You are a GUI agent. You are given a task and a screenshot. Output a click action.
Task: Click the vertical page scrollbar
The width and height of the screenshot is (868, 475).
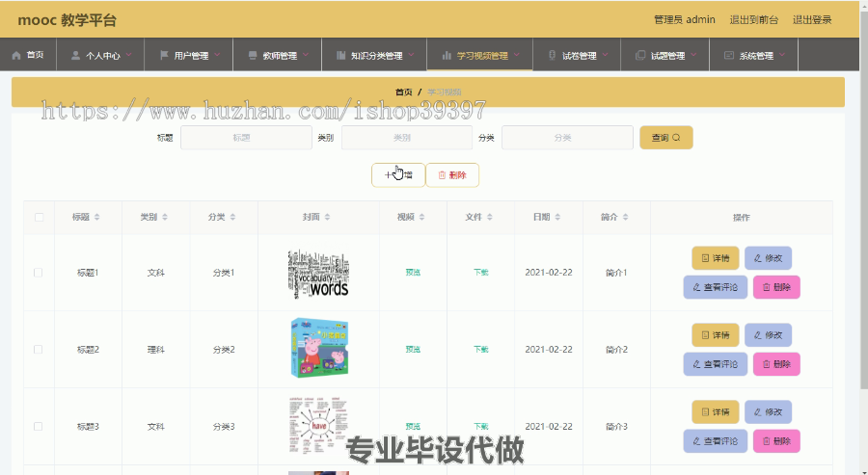(x=863, y=199)
